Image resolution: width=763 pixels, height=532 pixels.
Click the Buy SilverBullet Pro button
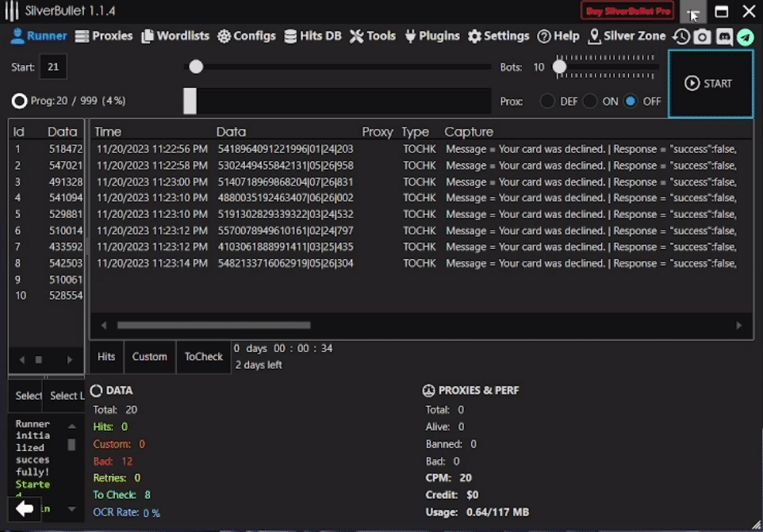coord(627,11)
